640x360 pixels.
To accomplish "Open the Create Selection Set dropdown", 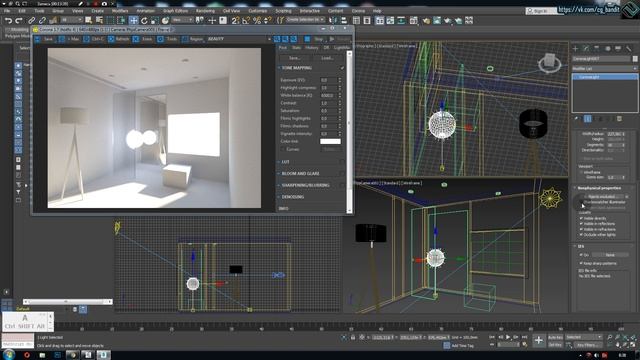I will tap(305, 20).
